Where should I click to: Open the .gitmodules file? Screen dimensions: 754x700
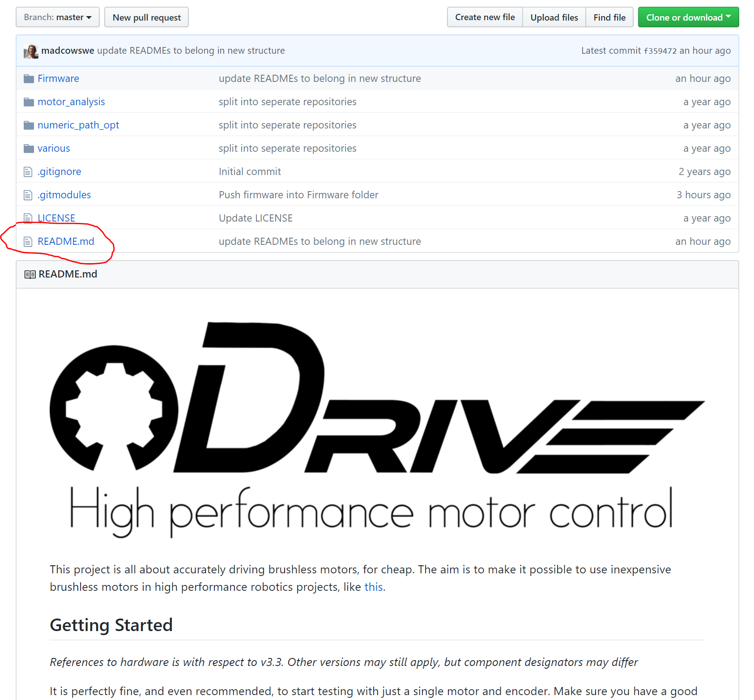tap(64, 195)
